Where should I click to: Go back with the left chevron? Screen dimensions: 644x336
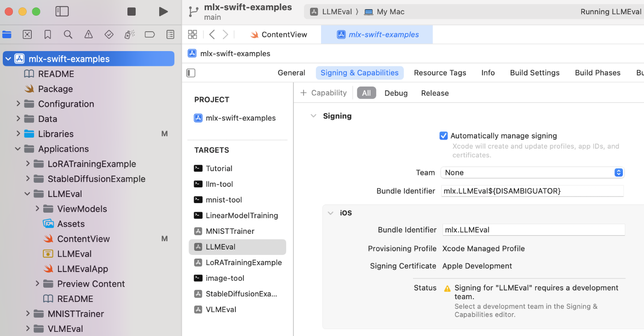[x=212, y=35]
